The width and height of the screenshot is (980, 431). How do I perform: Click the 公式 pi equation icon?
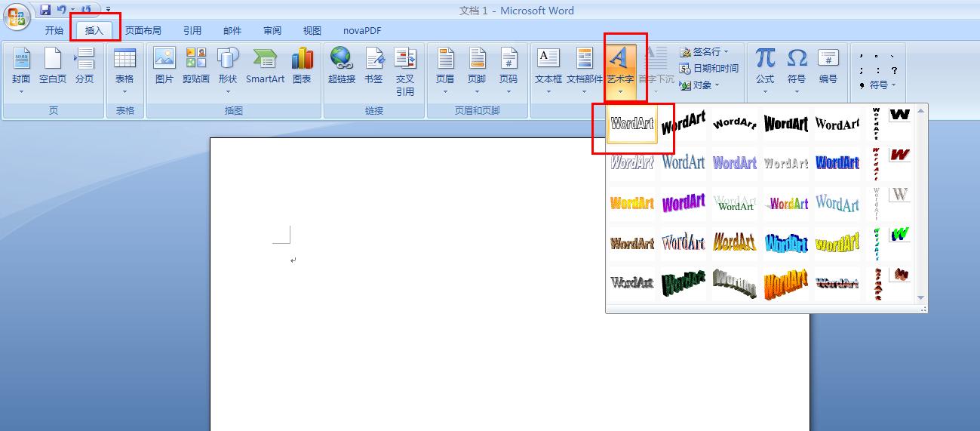click(765, 58)
